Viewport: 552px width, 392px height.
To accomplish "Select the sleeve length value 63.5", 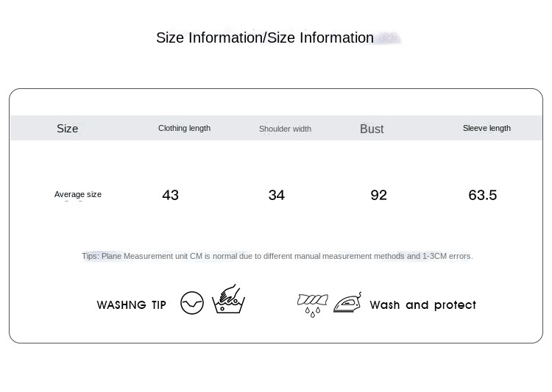I will 483,195.
